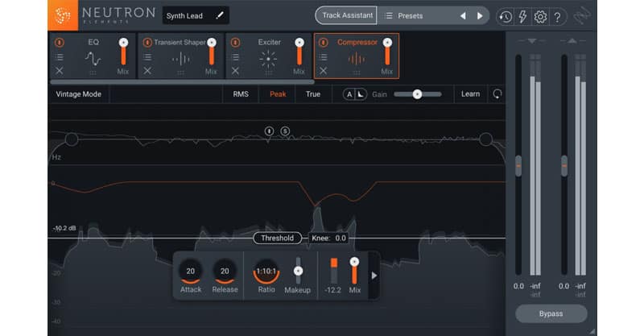Click the Learn button

[470, 94]
